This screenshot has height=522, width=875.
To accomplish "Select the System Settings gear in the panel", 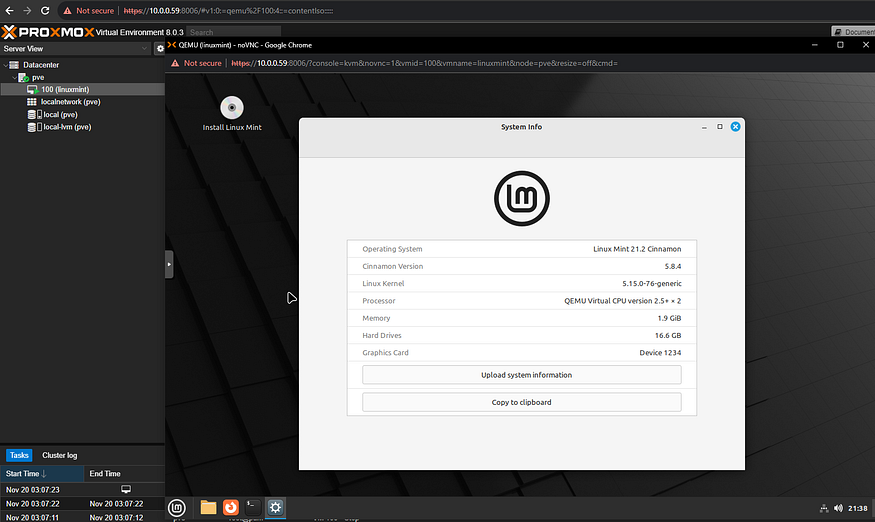I will tap(275, 507).
